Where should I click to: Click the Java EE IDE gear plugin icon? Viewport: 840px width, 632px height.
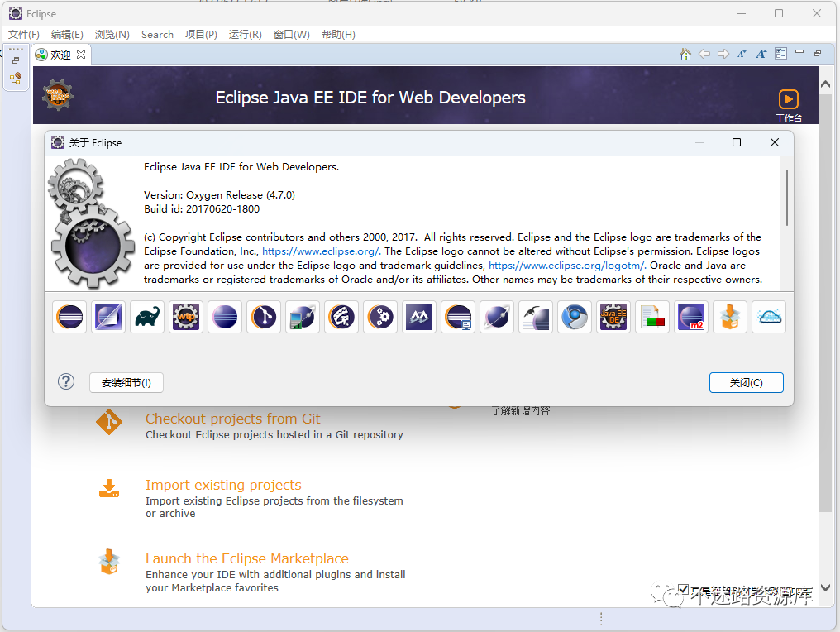point(613,317)
